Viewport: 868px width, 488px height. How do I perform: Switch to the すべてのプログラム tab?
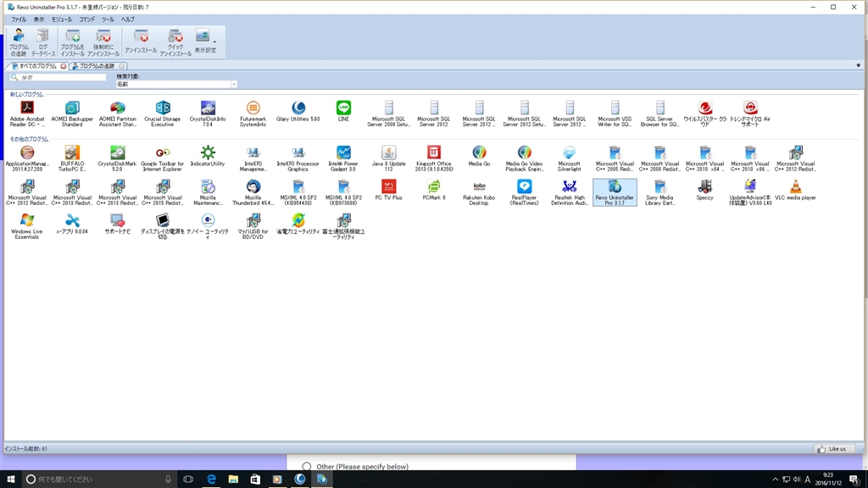click(x=37, y=66)
